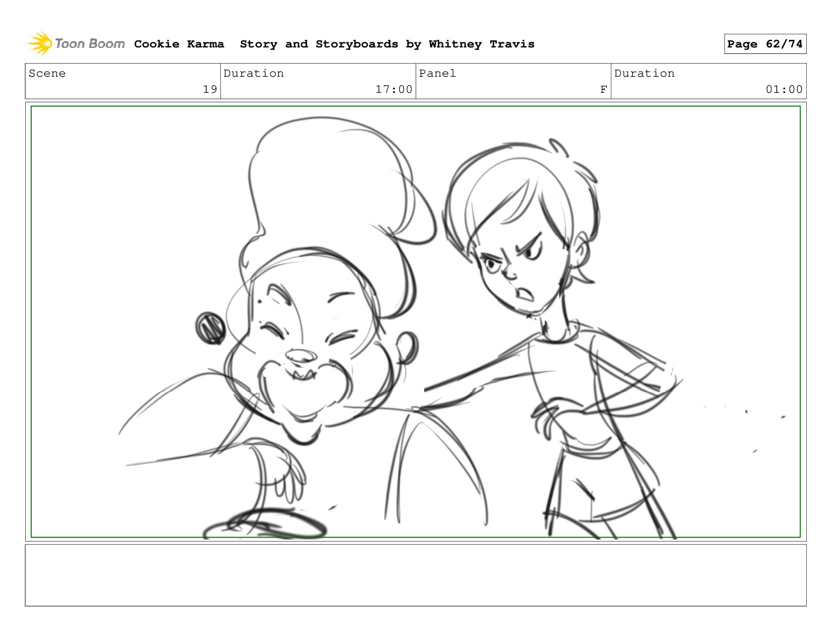Image resolution: width=832 pixels, height=644 pixels.
Task: Click the Toon Boom logo
Action: tap(76, 44)
